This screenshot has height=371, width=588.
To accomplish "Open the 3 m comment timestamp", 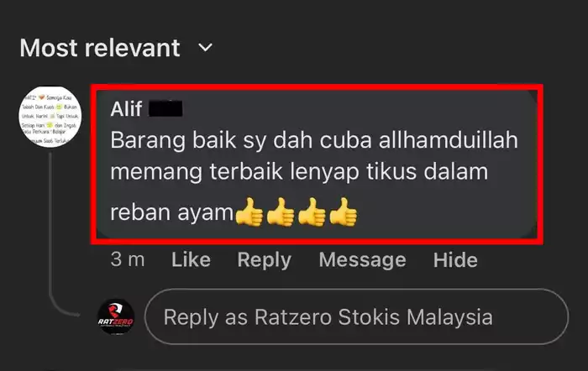I will (128, 259).
